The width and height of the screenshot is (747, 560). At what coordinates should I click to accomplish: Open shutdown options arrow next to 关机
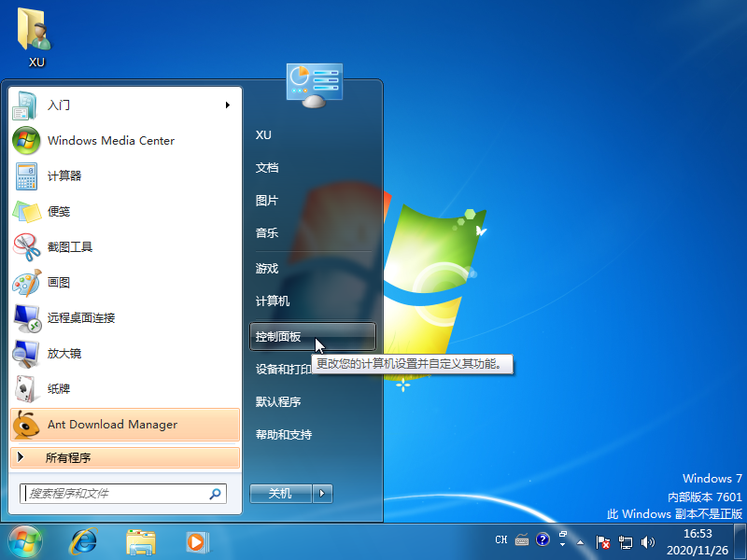pos(323,494)
